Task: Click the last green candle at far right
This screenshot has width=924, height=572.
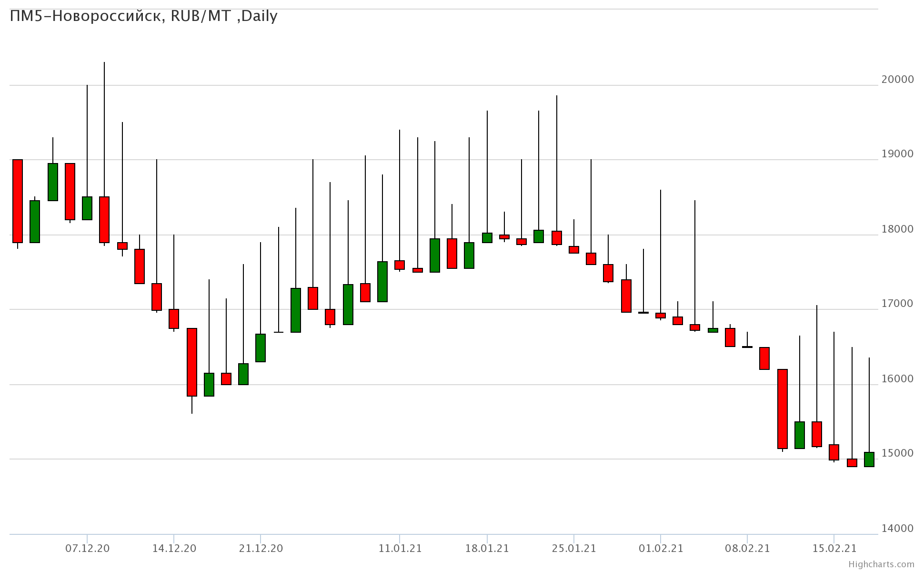Action: 869,459
